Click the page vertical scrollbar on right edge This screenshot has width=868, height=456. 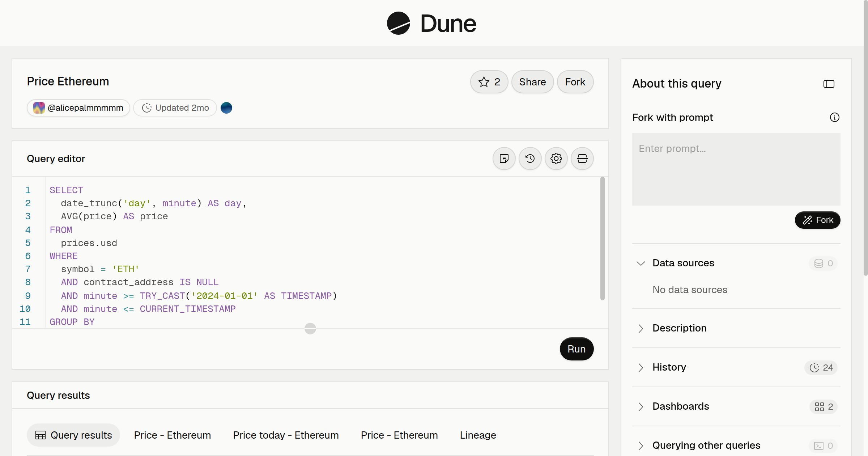click(x=865, y=138)
